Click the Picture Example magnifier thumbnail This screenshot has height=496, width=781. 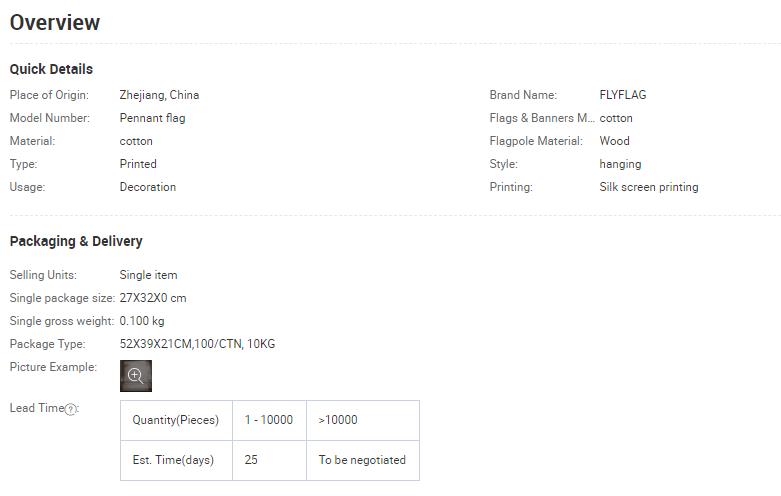(136, 376)
